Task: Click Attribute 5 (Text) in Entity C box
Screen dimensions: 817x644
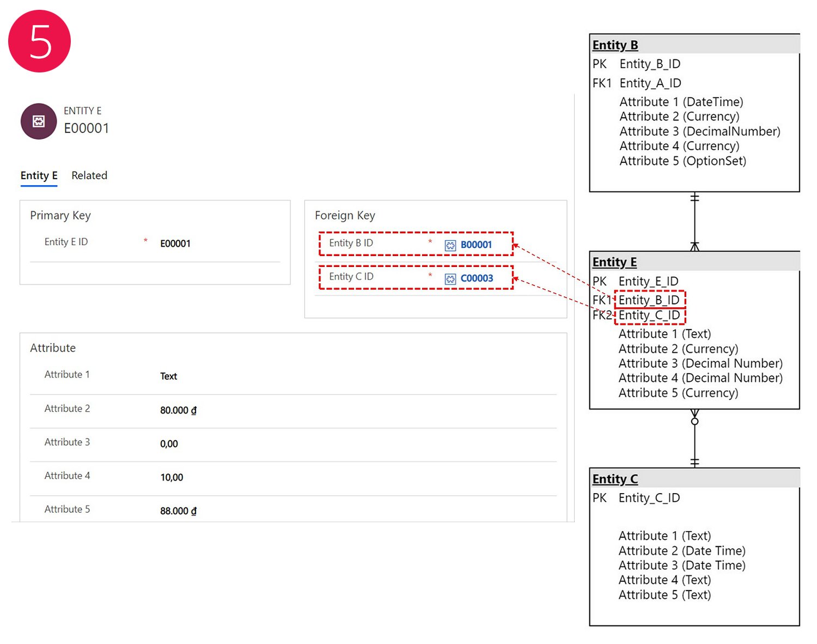Action: click(664, 595)
